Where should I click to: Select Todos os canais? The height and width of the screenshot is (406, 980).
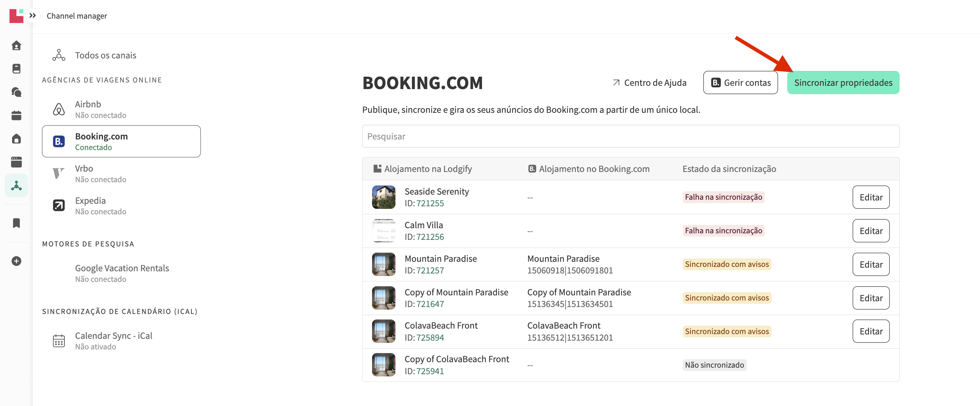106,55
